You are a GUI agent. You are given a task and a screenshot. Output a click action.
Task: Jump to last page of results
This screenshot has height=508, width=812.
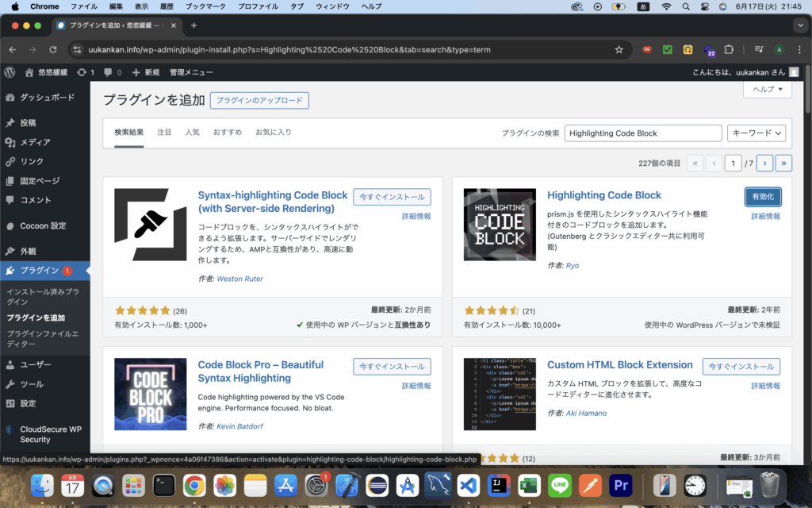(x=783, y=164)
